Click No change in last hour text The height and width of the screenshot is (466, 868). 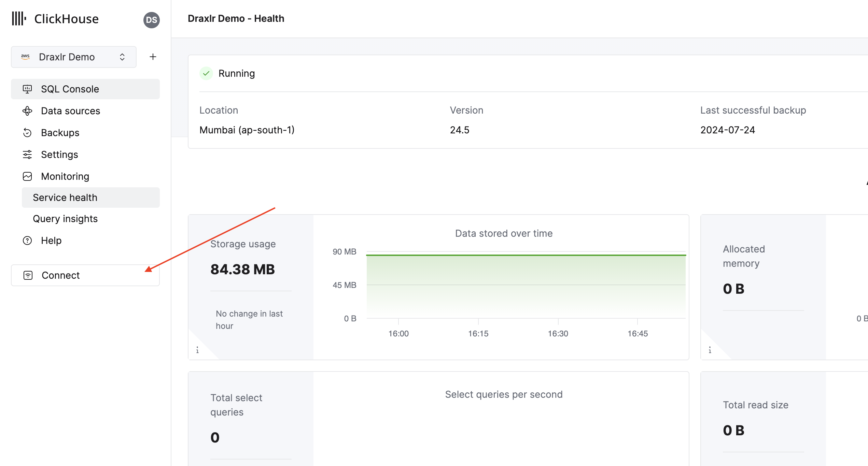[x=249, y=320]
